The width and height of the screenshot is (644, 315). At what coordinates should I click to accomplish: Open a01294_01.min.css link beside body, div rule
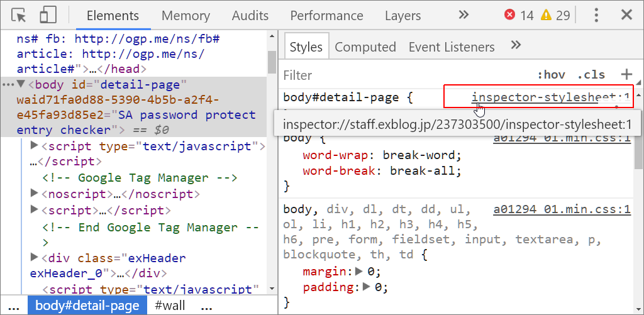[x=562, y=210]
